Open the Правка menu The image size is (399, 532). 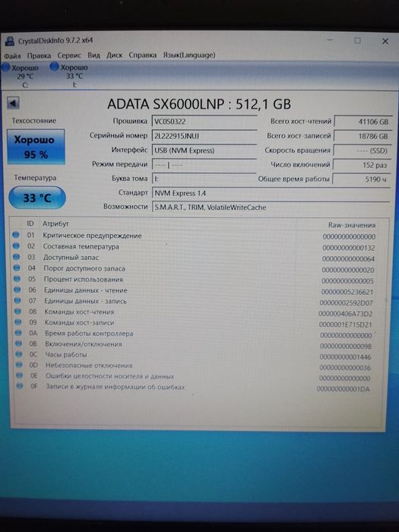click(x=39, y=55)
